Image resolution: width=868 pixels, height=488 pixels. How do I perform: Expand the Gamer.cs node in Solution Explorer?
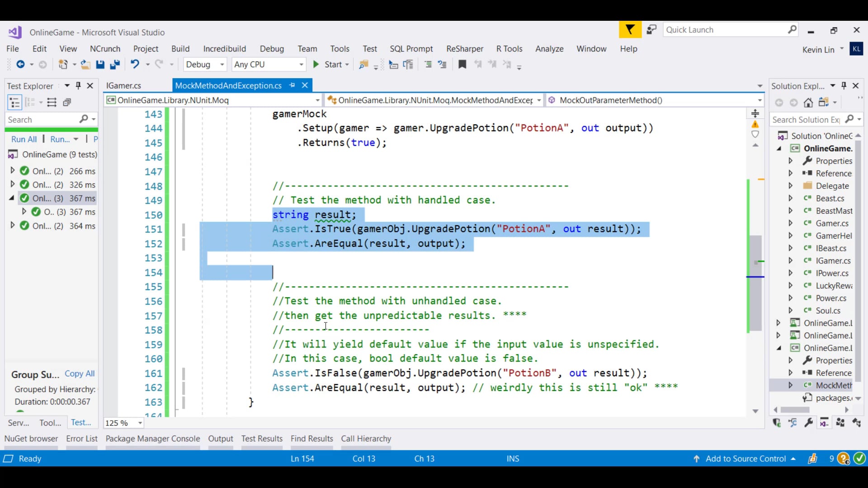point(791,223)
